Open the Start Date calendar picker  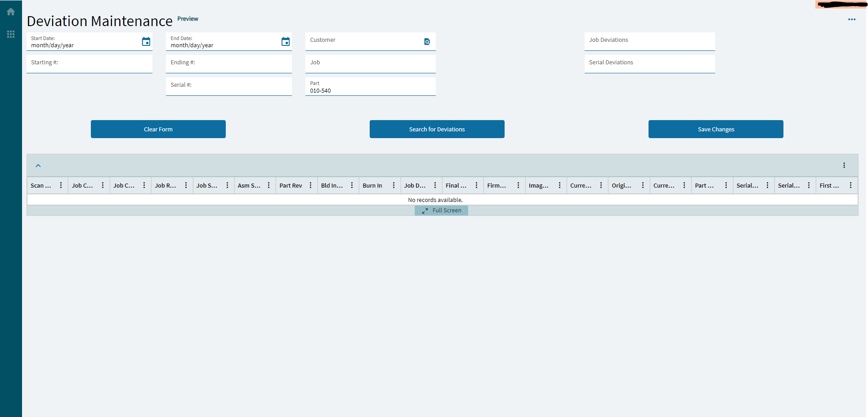[x=146, y=41]
